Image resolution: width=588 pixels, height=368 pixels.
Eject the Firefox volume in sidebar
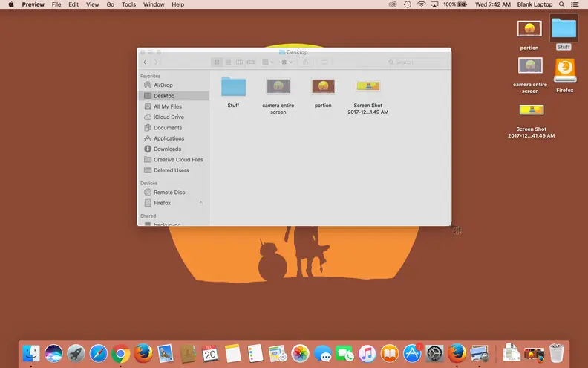click(200, 203)
